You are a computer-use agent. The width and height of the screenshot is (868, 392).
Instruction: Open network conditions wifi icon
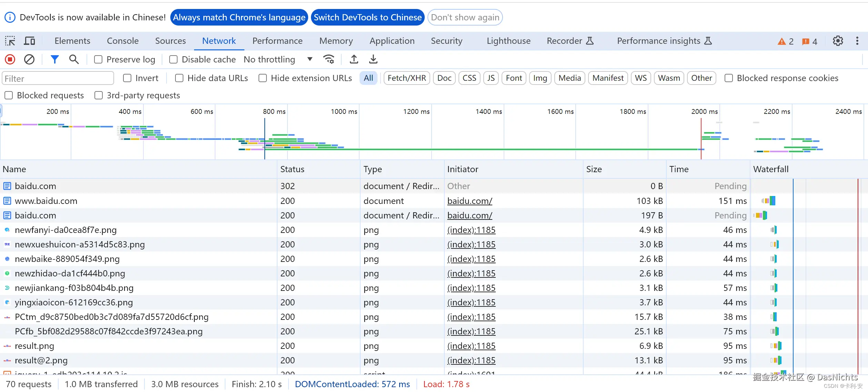(329, 59)
